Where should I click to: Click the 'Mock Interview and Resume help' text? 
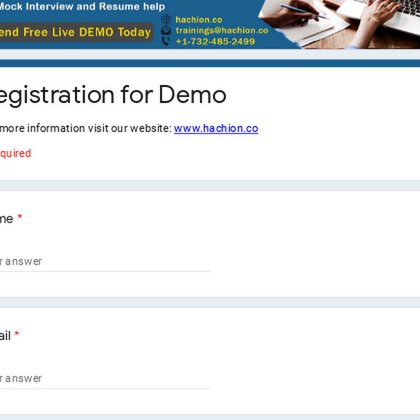click(x=82, y=6)
